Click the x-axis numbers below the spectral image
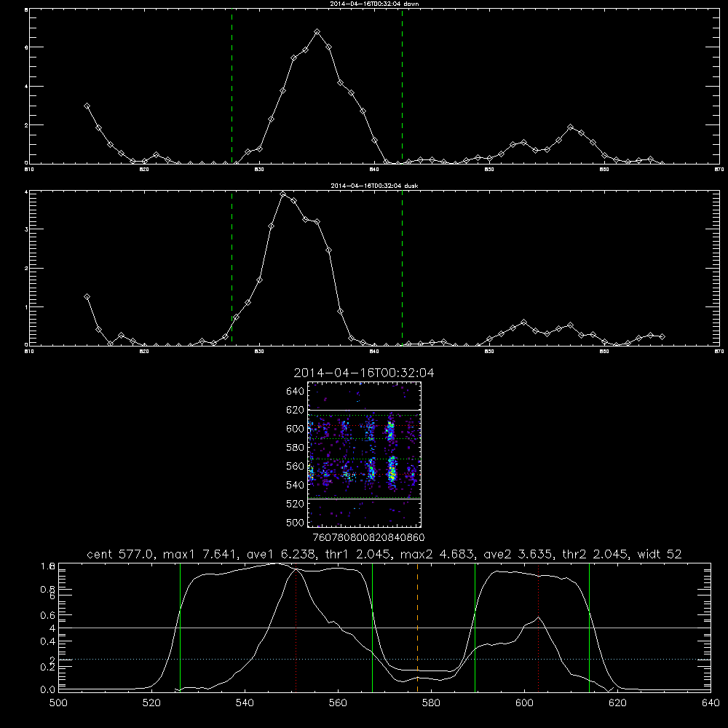 [x=368, y=537]
